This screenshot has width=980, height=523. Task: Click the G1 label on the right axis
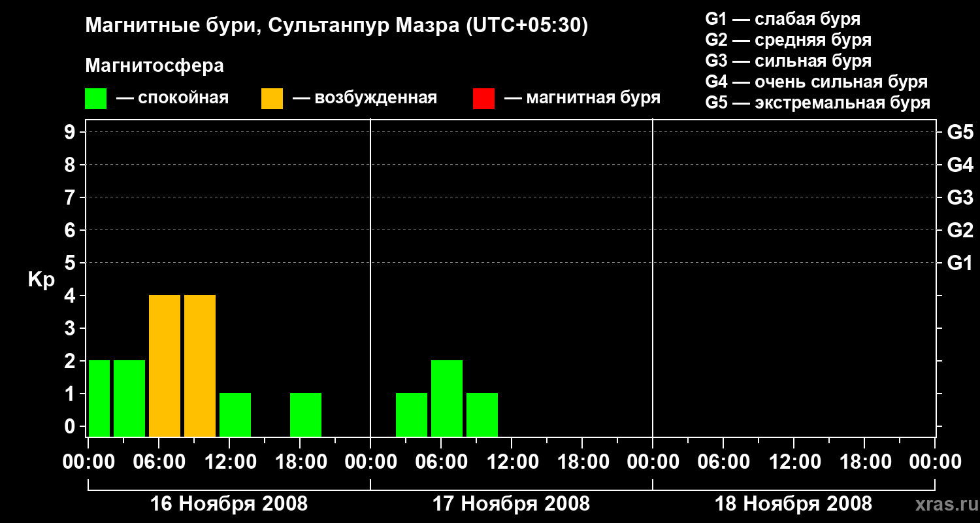pyautogui.click(x=960, y=263)
